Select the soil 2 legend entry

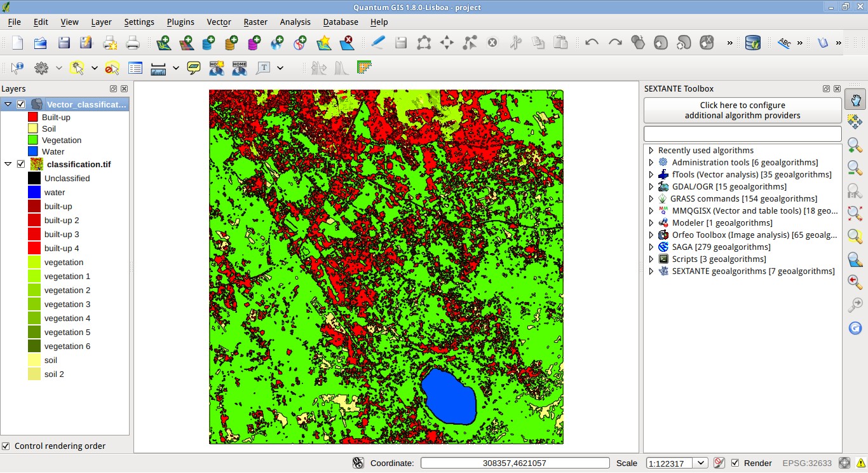pyautogui.click(x=54, y=374)
